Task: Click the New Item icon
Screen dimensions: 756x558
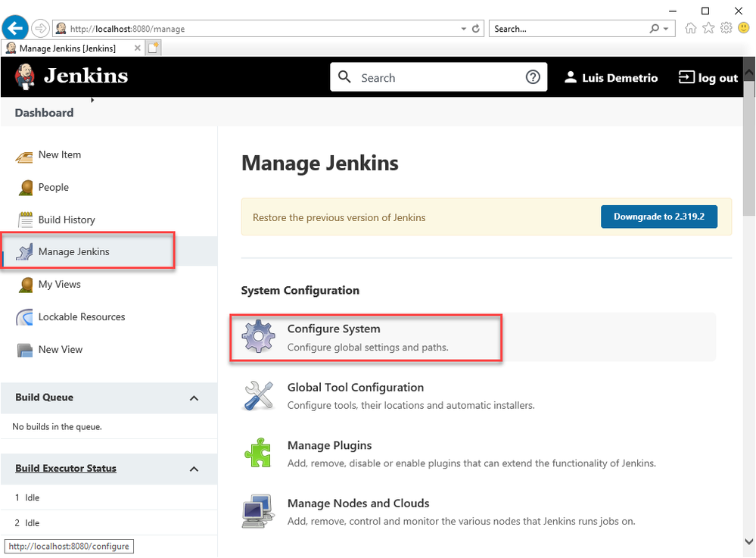Action: (x=24, y=156)
